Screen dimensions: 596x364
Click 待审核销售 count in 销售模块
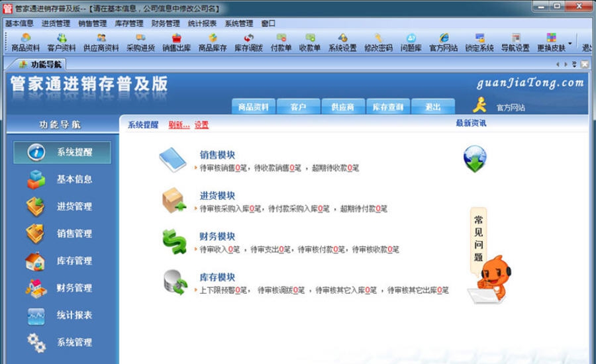[238, 168]
